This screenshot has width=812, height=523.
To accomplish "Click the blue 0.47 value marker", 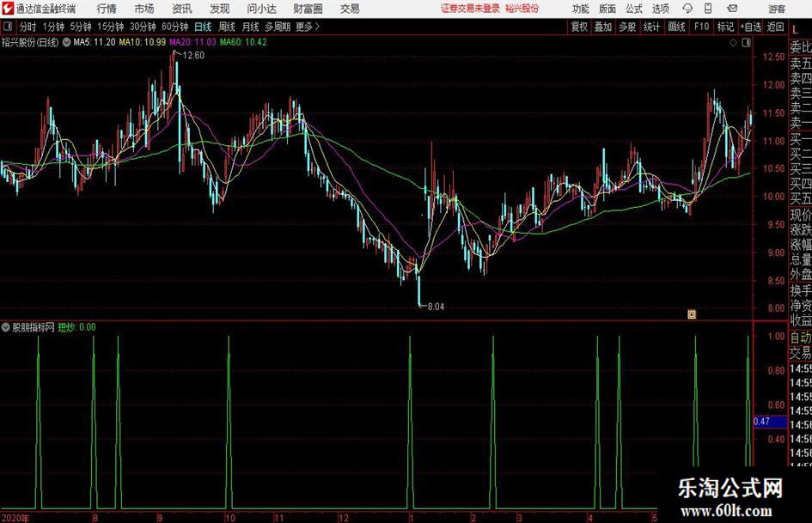I will pyautogui.click(x=770, y=422).
